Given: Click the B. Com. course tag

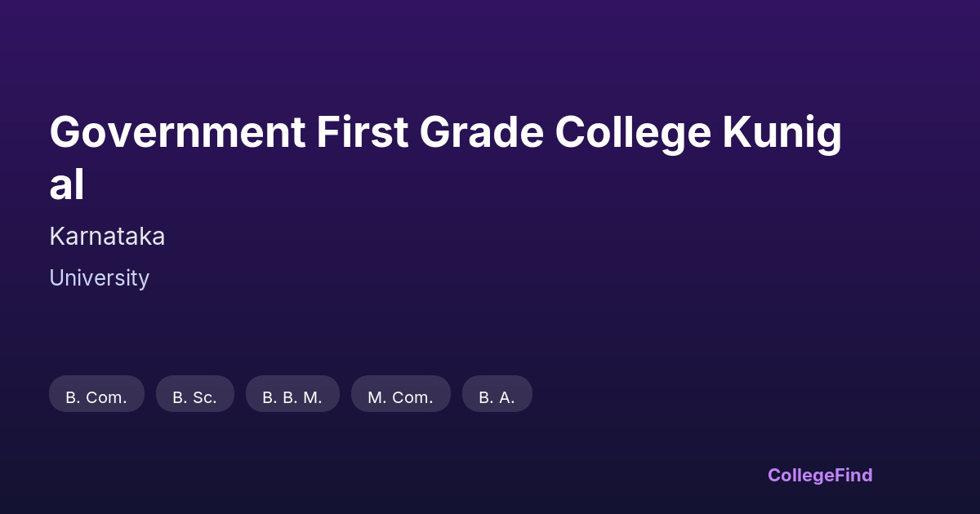Looking at the screenshot, I should point(96,397).
